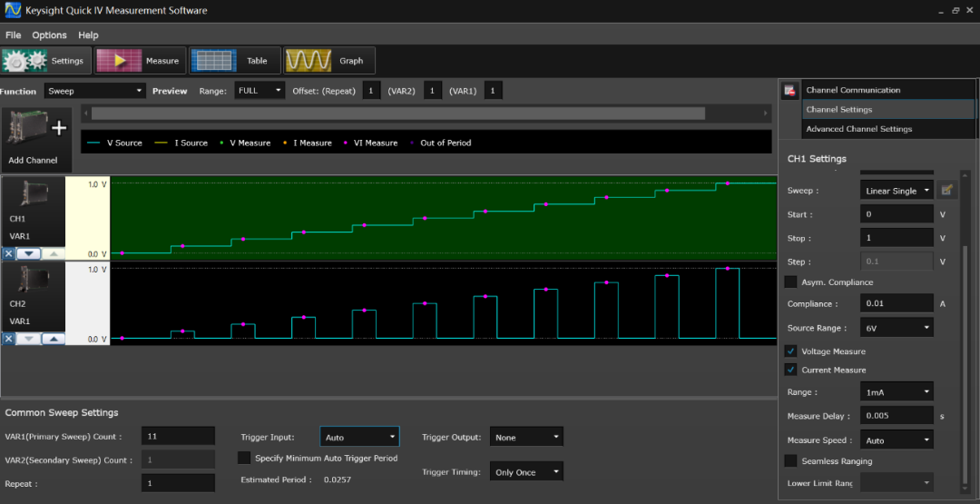Check Specify Minimum Auto Trigger Period
This screenshot has width=980, height=504.
pyautogui.click(x=244, y=458)
